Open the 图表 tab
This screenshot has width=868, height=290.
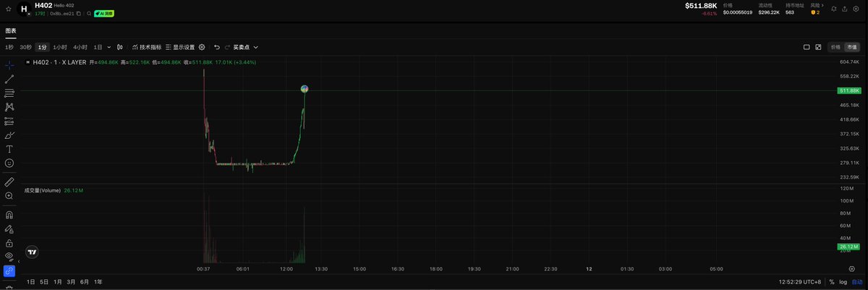11,31
